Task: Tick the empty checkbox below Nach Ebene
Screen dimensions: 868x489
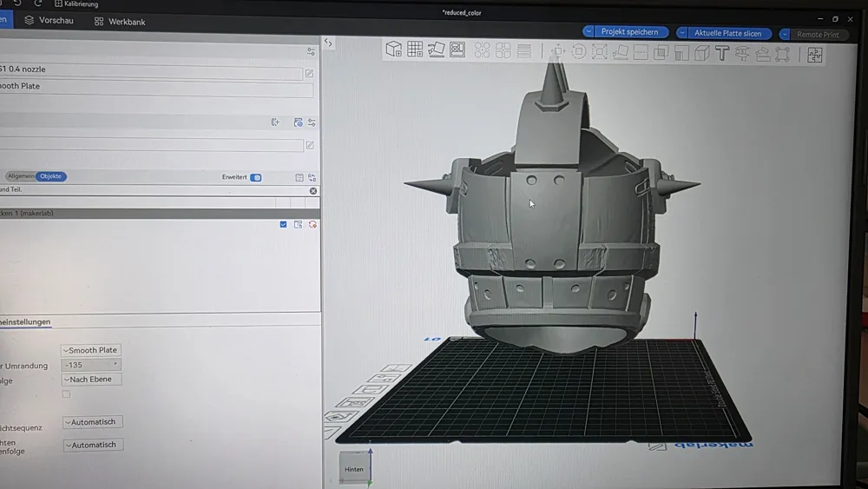Action: click(67, 393)
